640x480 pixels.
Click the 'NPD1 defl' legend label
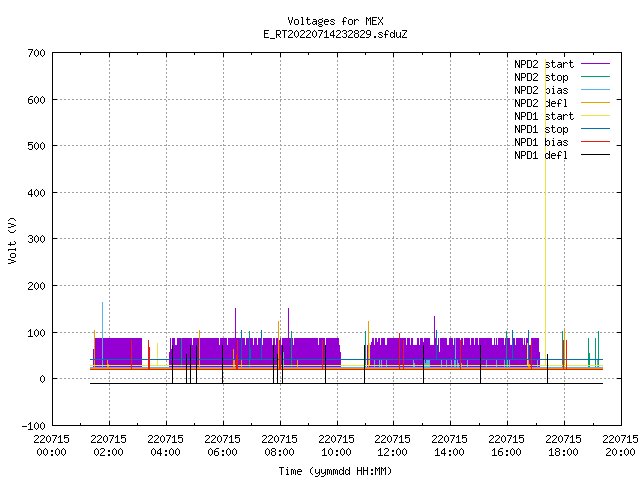point(541,155)
